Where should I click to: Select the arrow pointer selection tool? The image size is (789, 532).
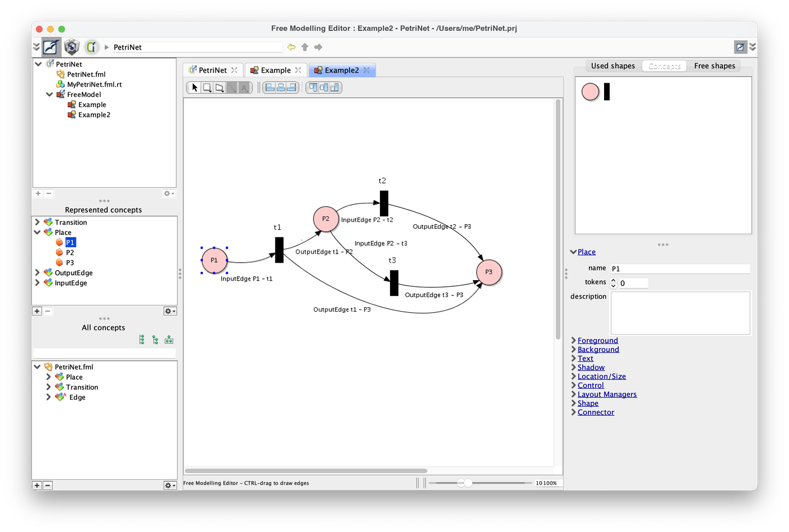tap(195, 87)
